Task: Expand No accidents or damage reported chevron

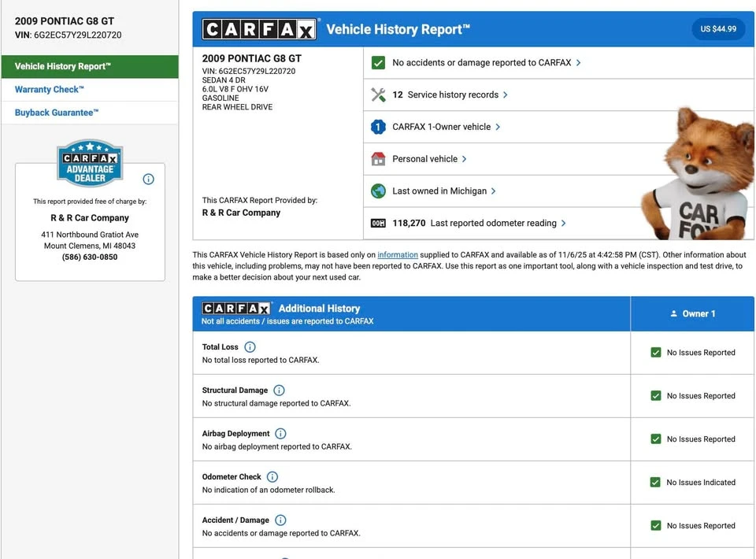Action: (579, 63)
